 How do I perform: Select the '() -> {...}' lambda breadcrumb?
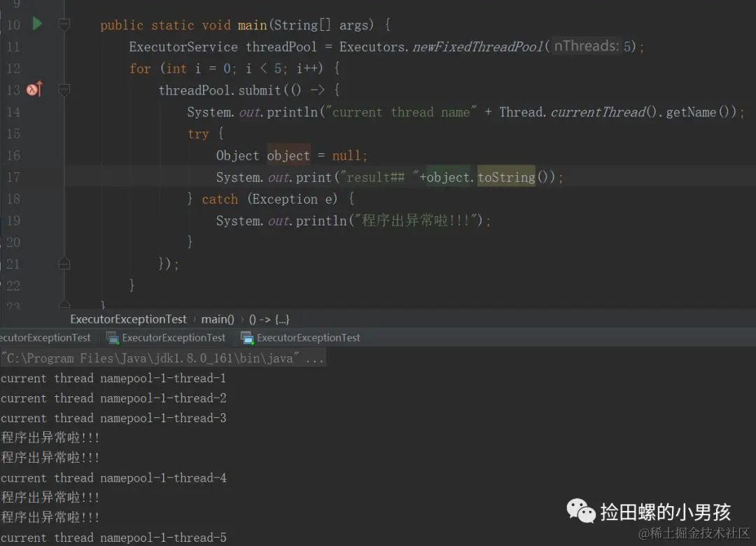click(x=269, y=319)
